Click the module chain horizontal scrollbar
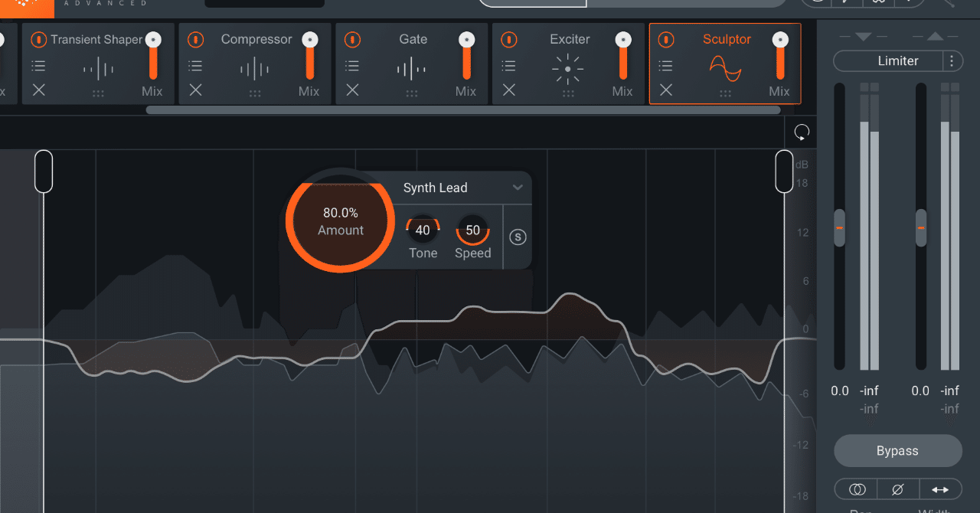 coord(463,109)
